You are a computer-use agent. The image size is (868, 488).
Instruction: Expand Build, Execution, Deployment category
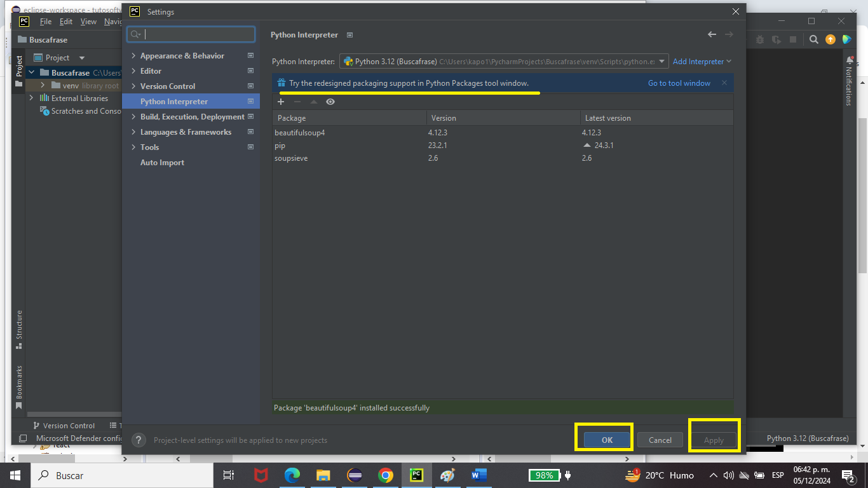133,117
